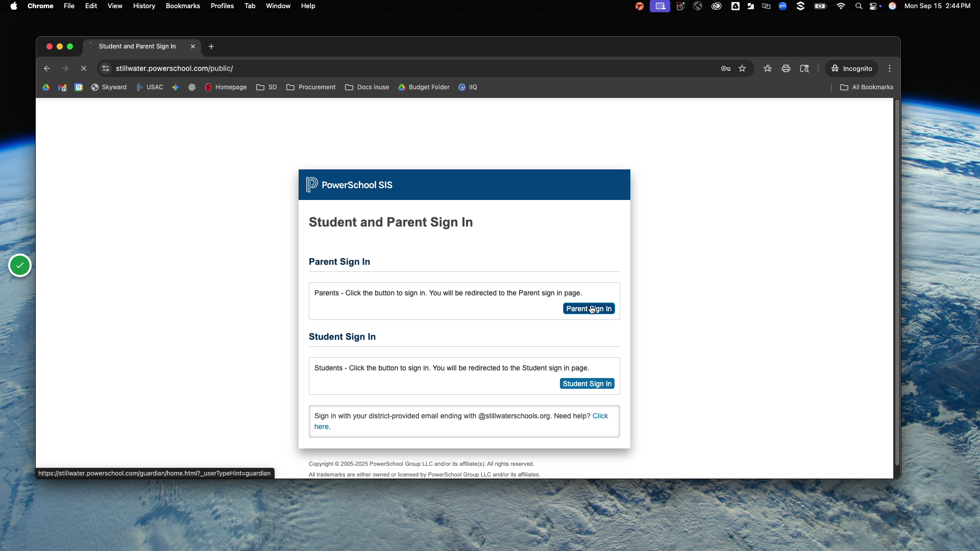Open site information icon in address bar

click(x=106, y=68)
